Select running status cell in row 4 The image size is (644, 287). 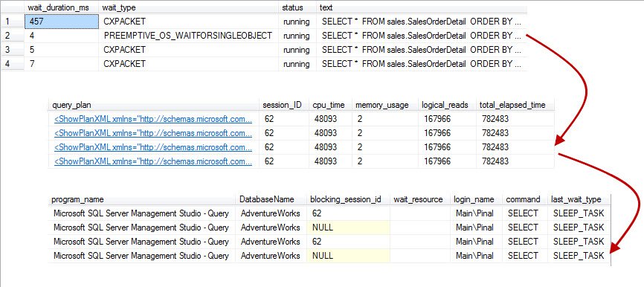point(297,64)
